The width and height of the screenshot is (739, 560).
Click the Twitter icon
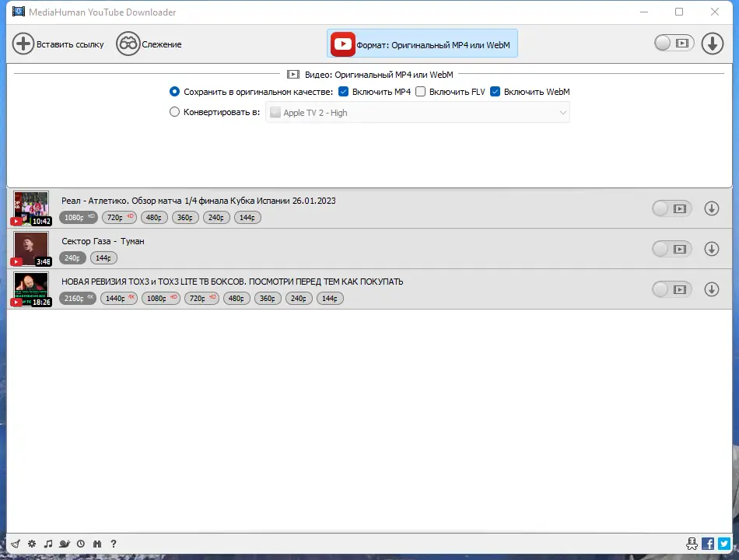724,544
